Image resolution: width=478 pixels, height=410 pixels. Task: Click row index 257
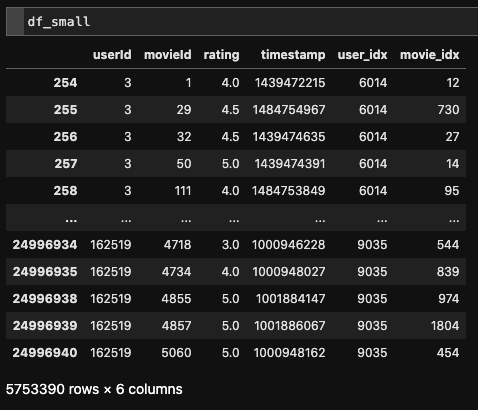tap(66, 163)
